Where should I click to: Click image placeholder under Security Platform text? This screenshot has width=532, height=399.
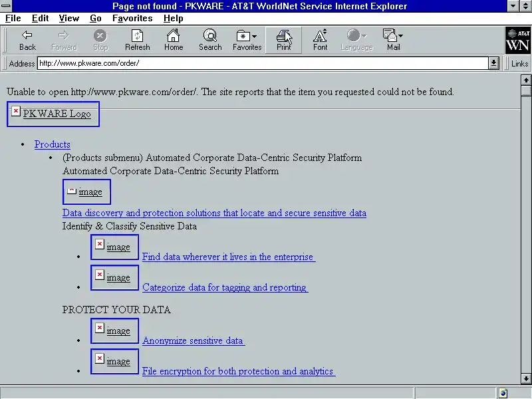point(86,192)
